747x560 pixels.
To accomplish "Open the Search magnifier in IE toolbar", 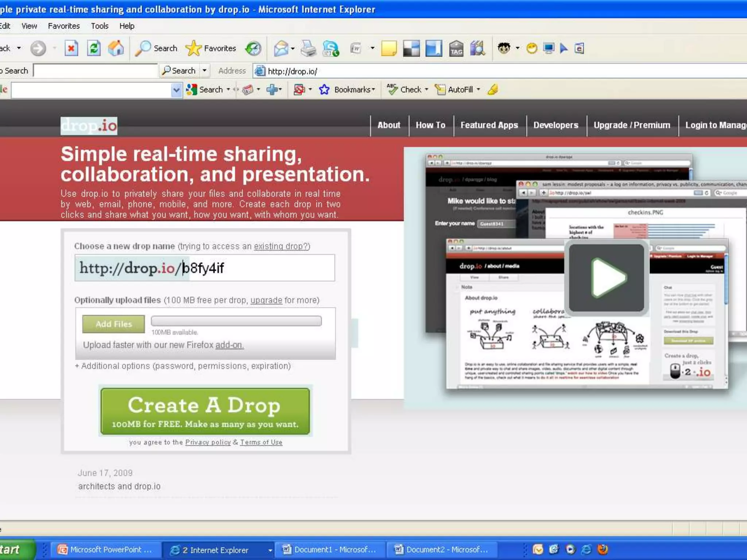I will (x=156, y=48).
